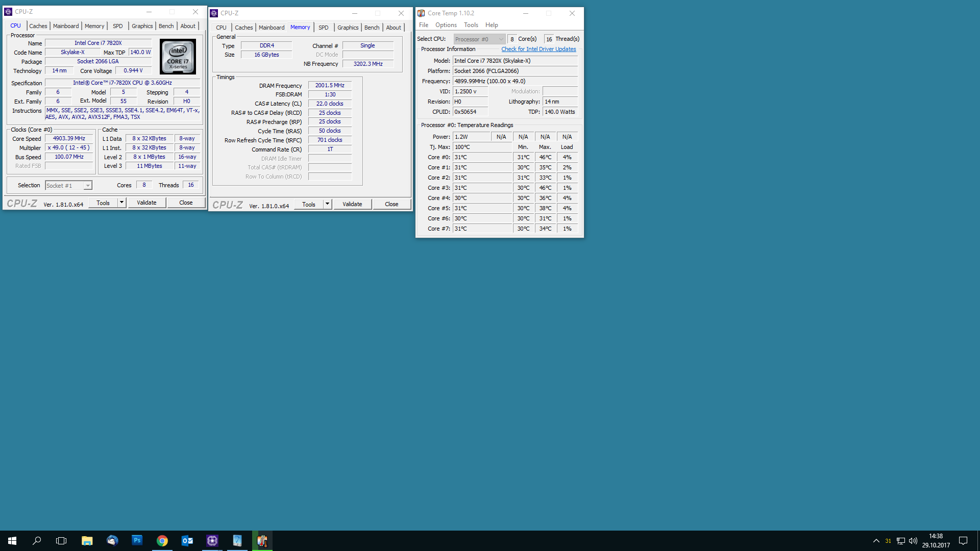Click Validate in left CPU-Z window
980x551 pixels.
pyautogui.click(x=146, y=203)
